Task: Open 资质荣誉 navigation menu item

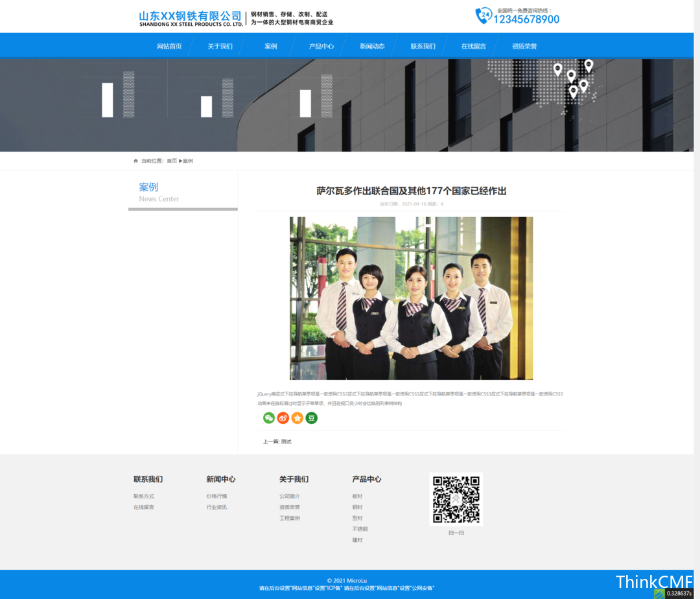Action: tap(524, 46)
